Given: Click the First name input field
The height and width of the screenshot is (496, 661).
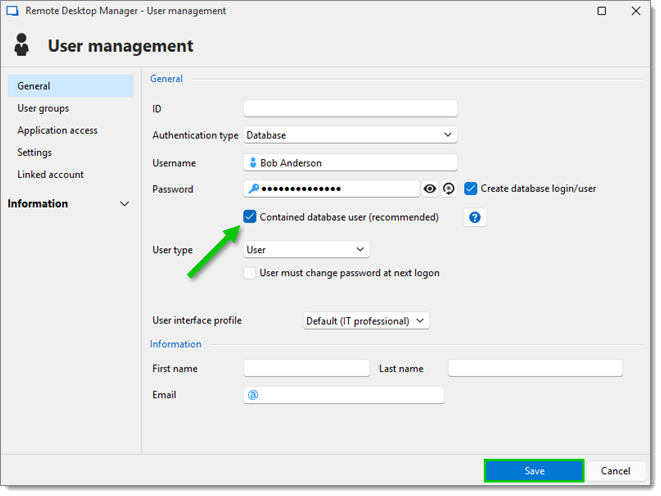Looking at the screenshot, I should point(306,368).
